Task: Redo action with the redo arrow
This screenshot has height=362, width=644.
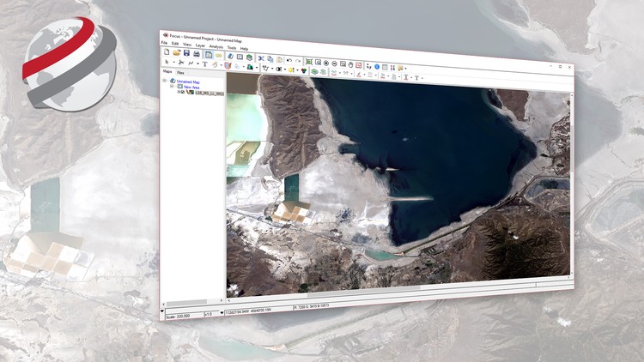Action: click(298, 61)
